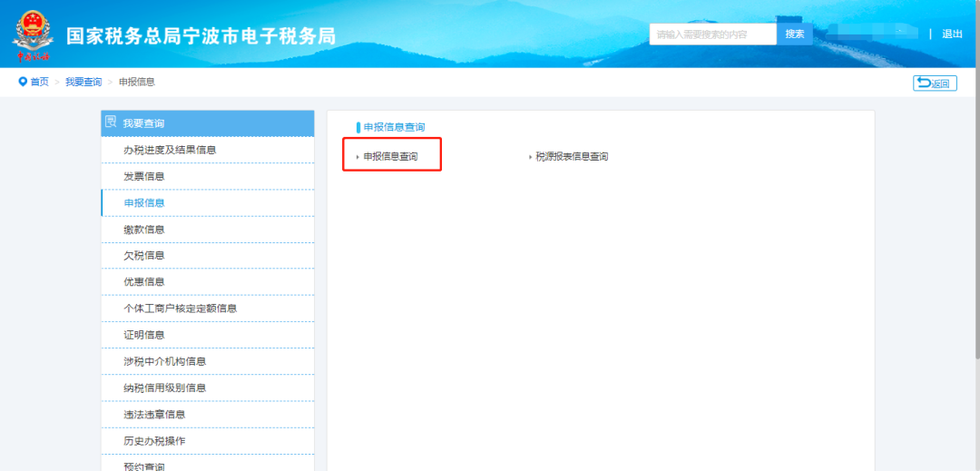Open 我要查询 in breadcrumb
980x471 pixels.
click(83, 82)
